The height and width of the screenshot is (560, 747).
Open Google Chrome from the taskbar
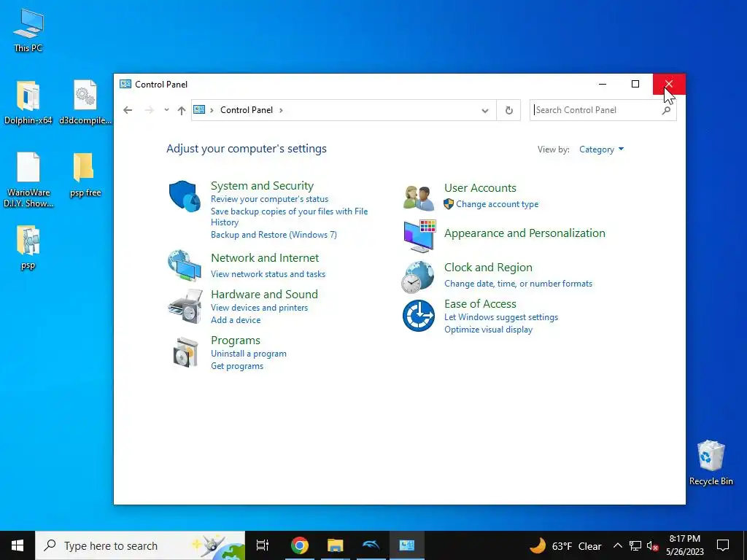click(300, 545)
